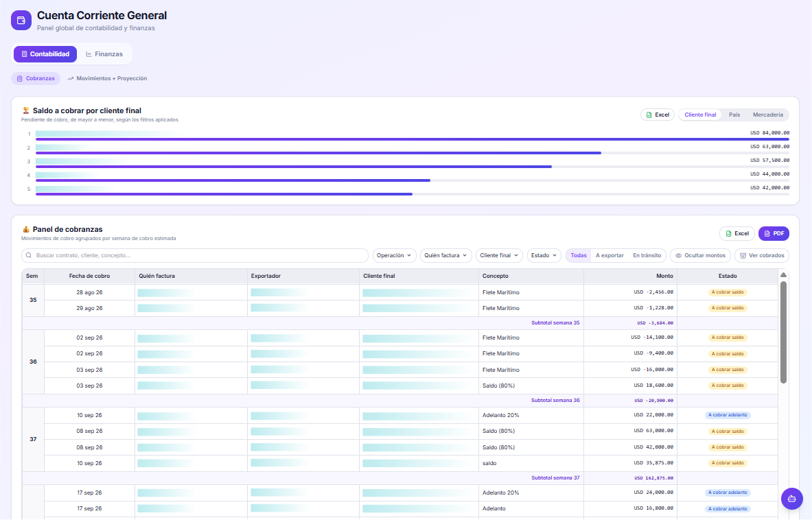Switch to the Contabilidad tab
Image resolution: width=812 pixels, height=520 pixels.
tap(45, 54)
